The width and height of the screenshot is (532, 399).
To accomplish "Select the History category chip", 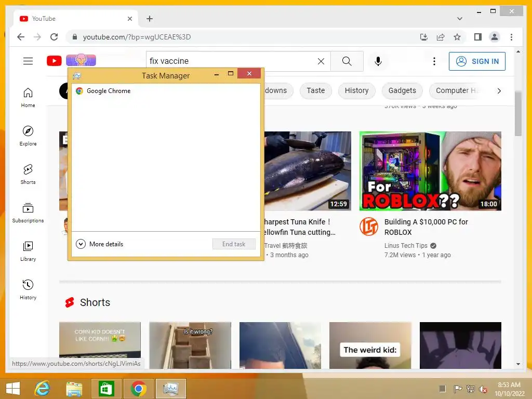I will [356, 90].
